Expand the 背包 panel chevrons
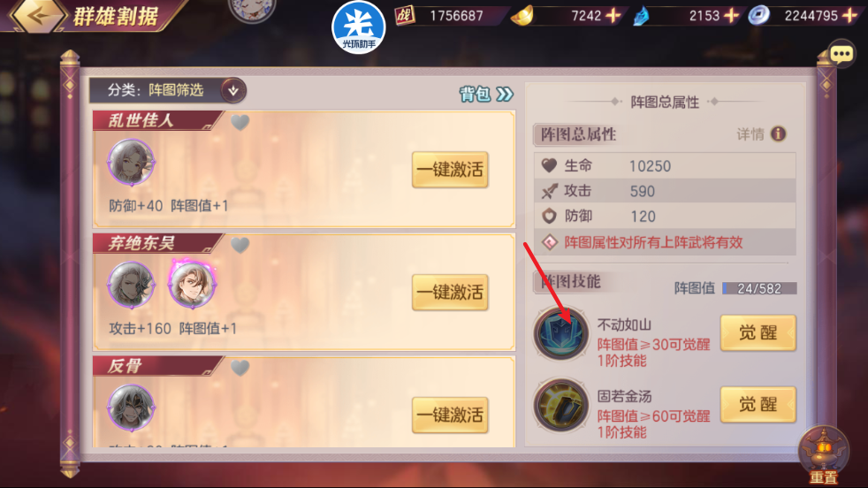Viewport: 868px width, 488px height. coord(505,95)
